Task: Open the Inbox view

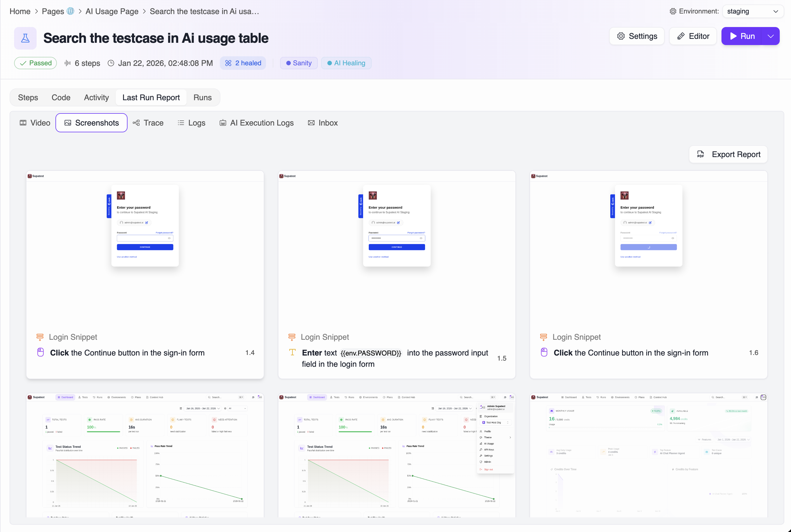Action: (x=323, y=123)
